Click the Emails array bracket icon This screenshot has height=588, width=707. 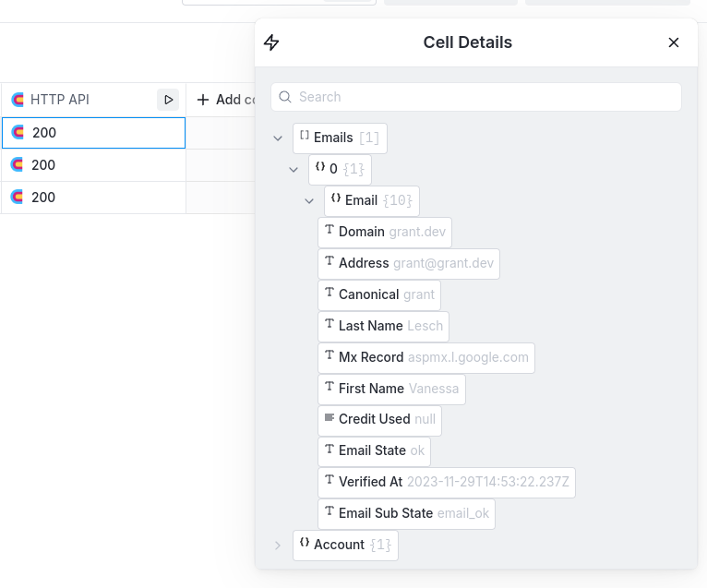pos(305,137)
